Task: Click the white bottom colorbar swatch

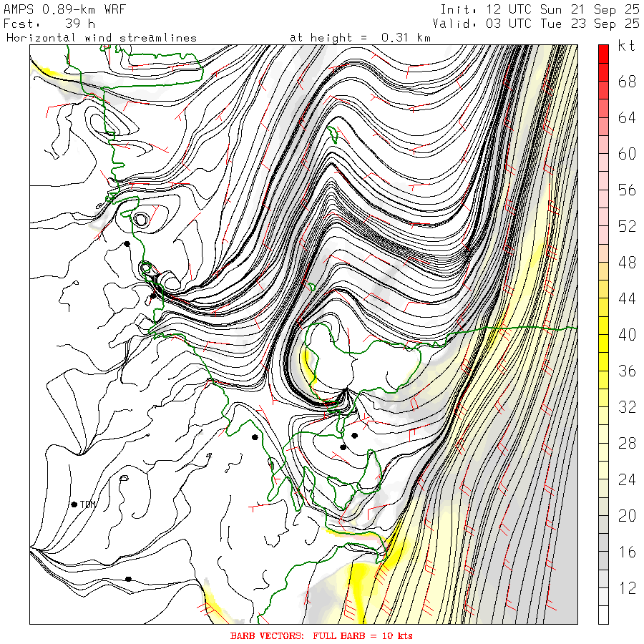Action: point(603,615)
